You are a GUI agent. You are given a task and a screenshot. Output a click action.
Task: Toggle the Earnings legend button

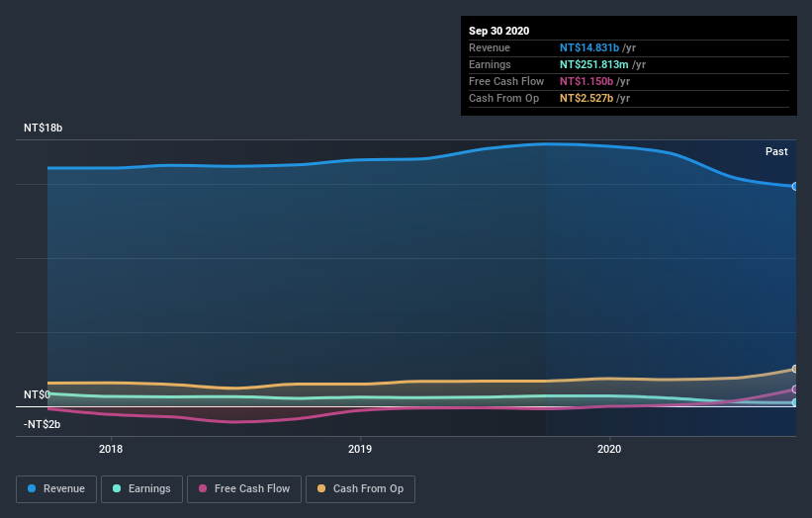tap(141, 489)
